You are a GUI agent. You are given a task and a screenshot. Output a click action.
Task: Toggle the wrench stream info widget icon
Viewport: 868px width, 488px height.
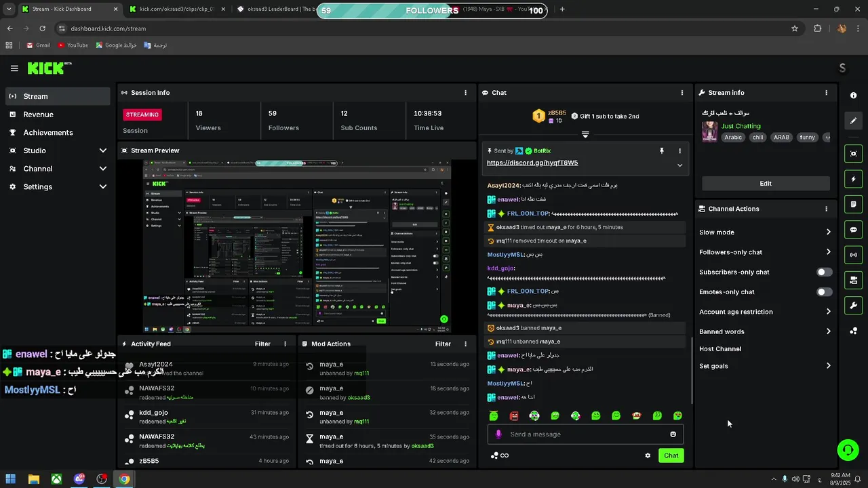pos(854,305)
